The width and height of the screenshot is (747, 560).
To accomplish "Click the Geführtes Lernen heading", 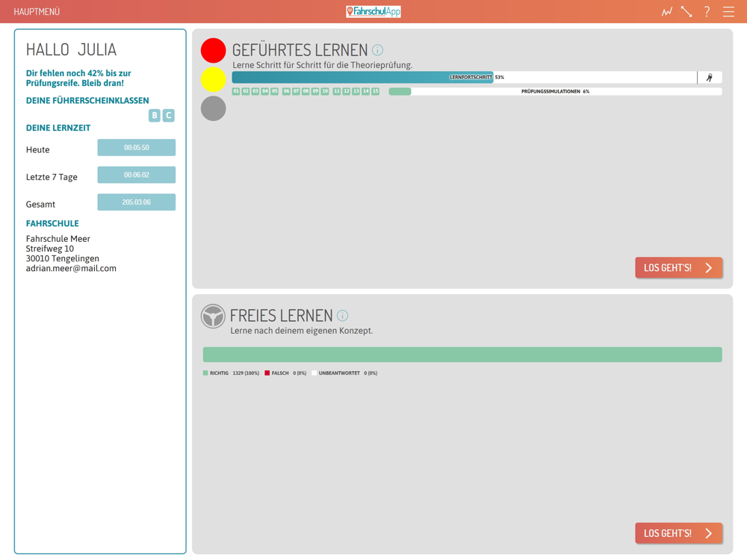I will tap(300, 50).
